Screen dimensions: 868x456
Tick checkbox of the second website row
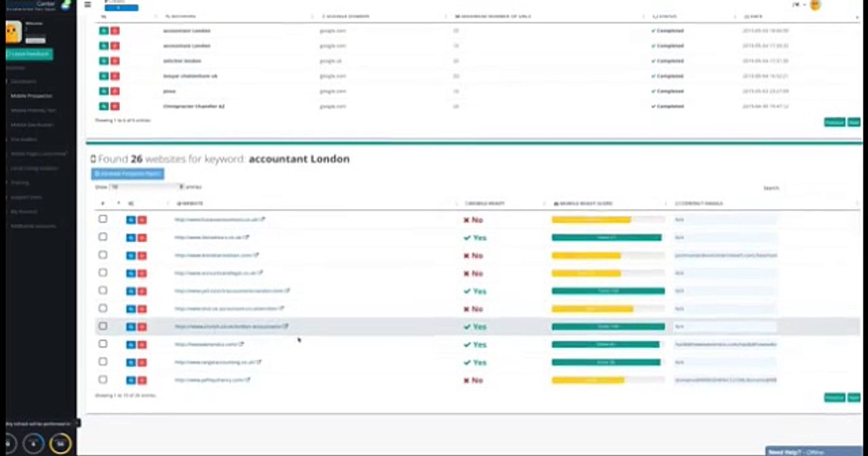[103, 237]
